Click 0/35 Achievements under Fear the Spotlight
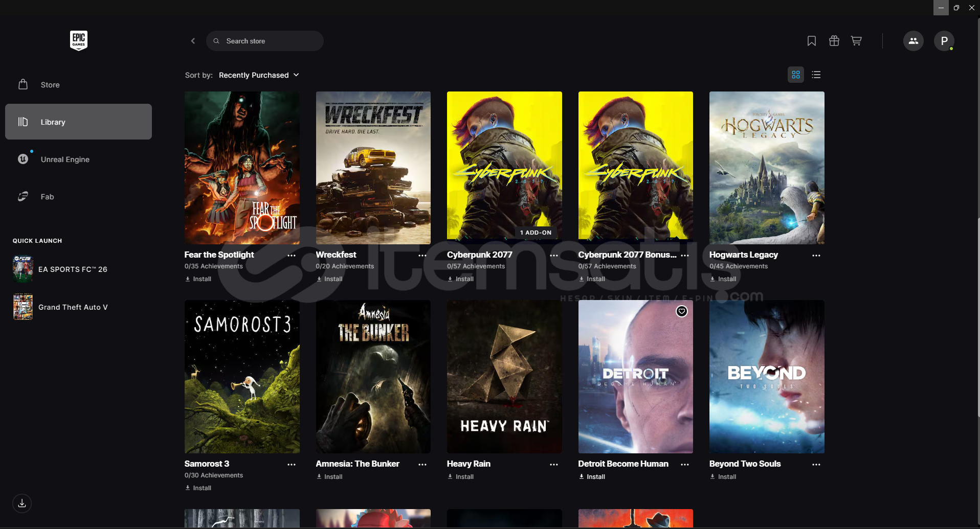The image size is (980, 529). (214, 266)
